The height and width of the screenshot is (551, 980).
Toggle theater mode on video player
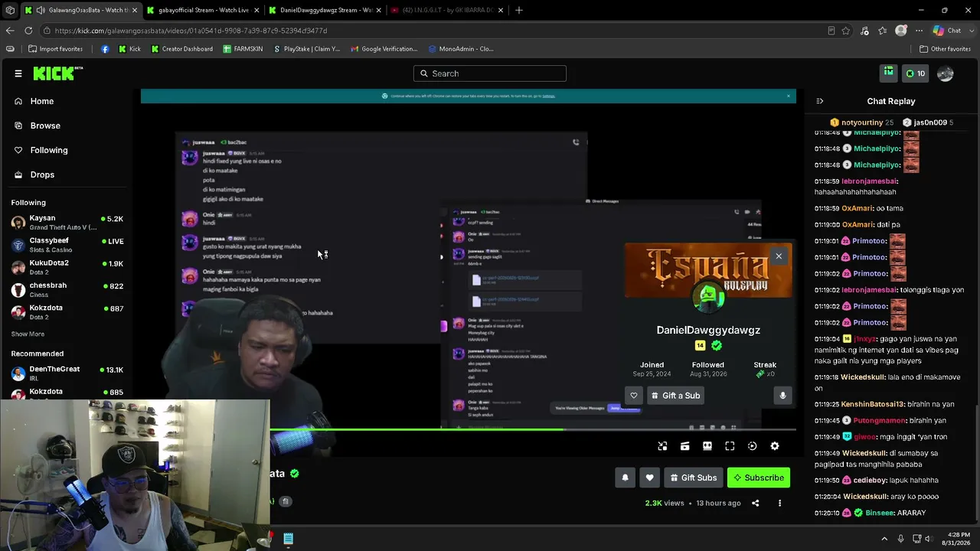707,446
